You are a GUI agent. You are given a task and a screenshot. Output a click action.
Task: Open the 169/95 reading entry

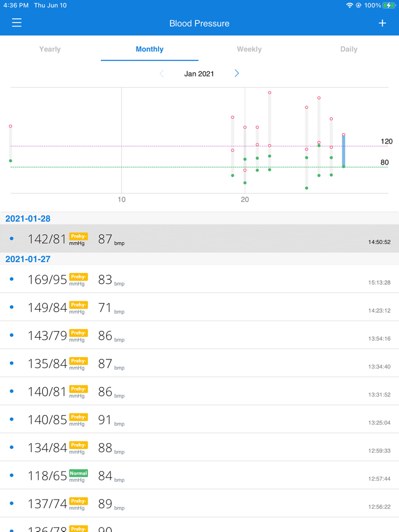(199, 279)
